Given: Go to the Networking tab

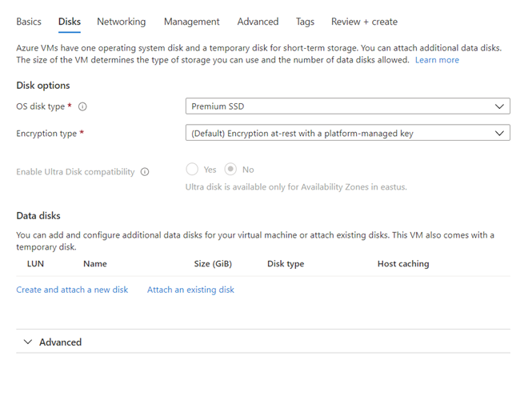Looking at the screenshot, I should point(122,22).
